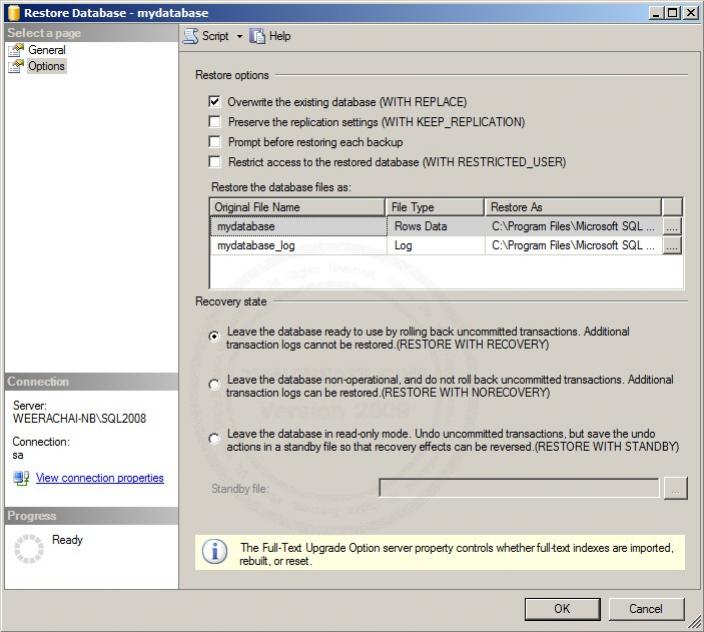
Task: Click the General page icon
Action: tap(16, 50)
